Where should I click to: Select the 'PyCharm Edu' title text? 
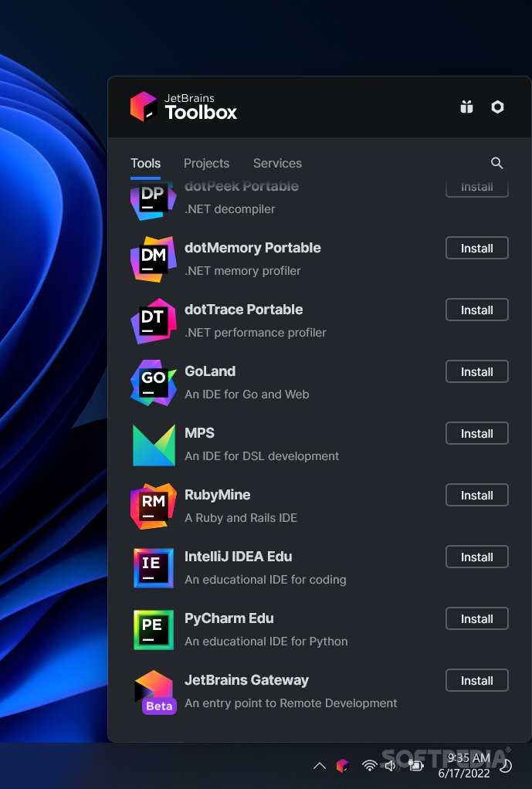[229, 618]
